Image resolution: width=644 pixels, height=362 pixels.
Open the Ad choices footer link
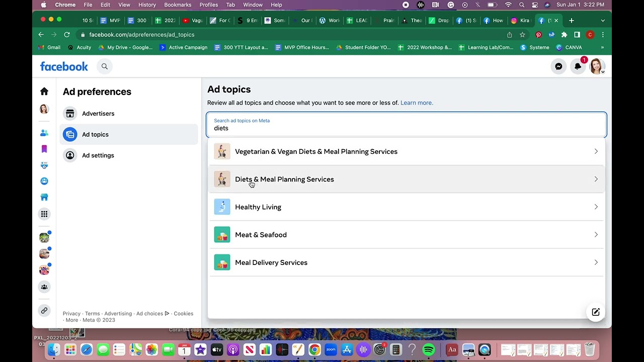(x=152, y=314)
